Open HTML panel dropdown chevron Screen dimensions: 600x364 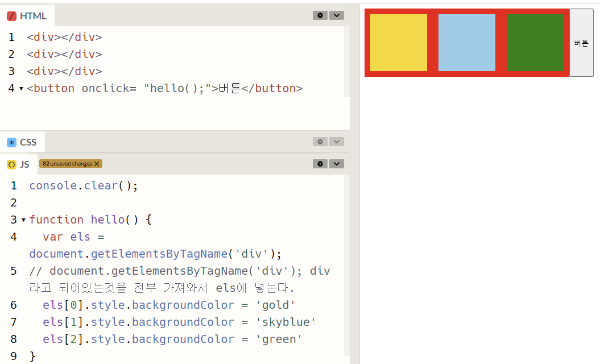[336, 15]
